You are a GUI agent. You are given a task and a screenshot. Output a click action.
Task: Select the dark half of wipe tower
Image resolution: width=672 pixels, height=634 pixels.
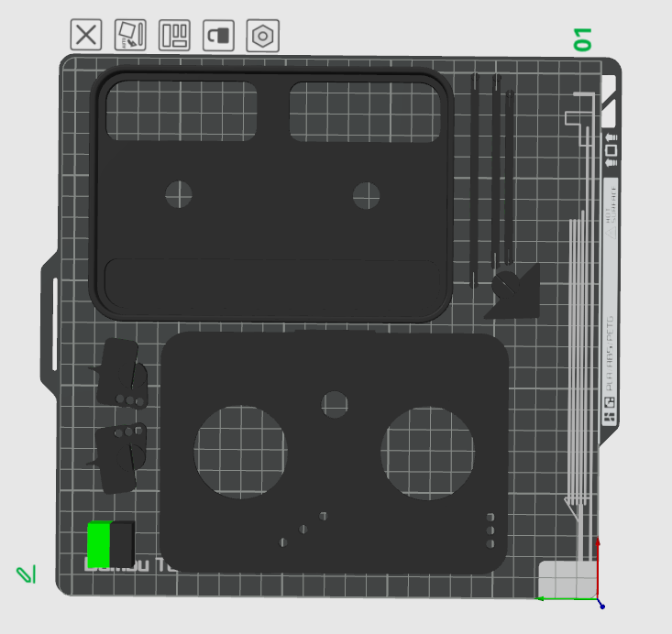122,544
